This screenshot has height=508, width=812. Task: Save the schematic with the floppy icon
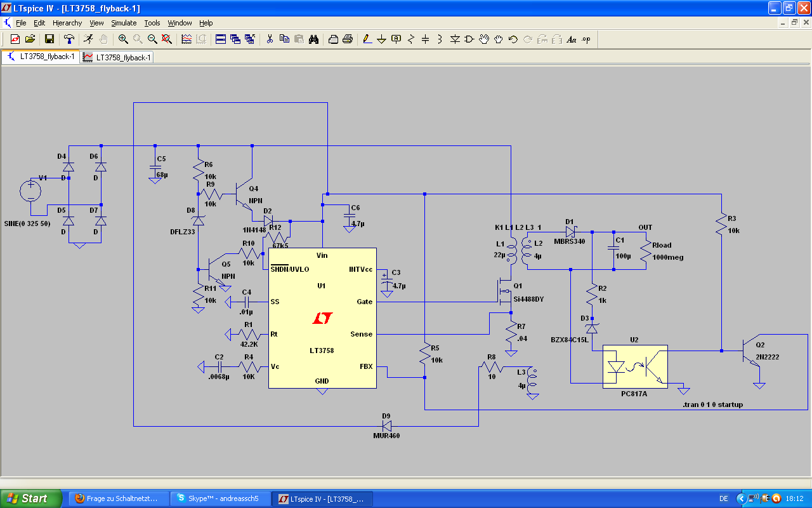(x=49, y=39)
